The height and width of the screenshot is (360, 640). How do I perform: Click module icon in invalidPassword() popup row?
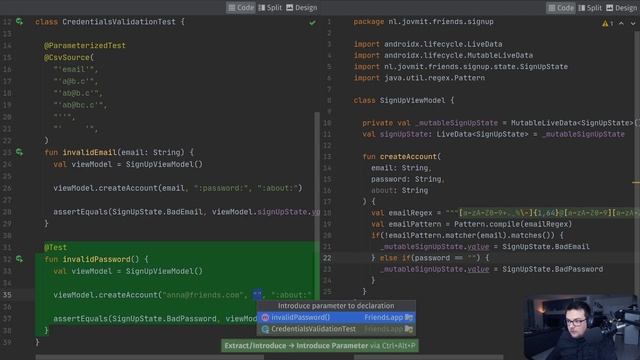click(x=409, y=318)
